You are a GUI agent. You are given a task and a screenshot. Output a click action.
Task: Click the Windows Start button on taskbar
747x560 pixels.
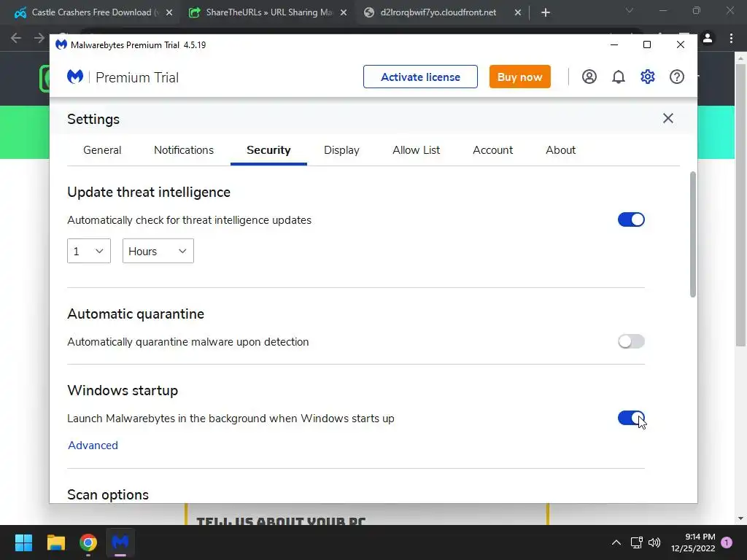pyautogui.click(x=23, y=542)
